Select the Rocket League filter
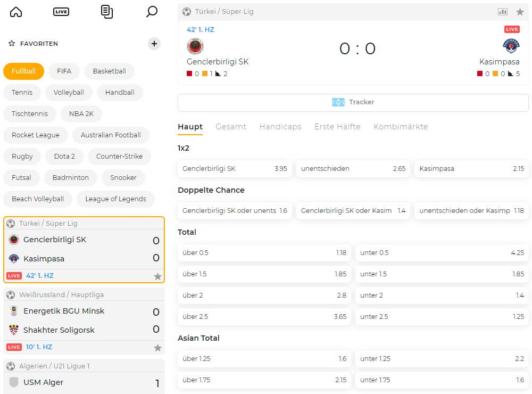Viewport: 532px width, 394px height. coord(36,135)
